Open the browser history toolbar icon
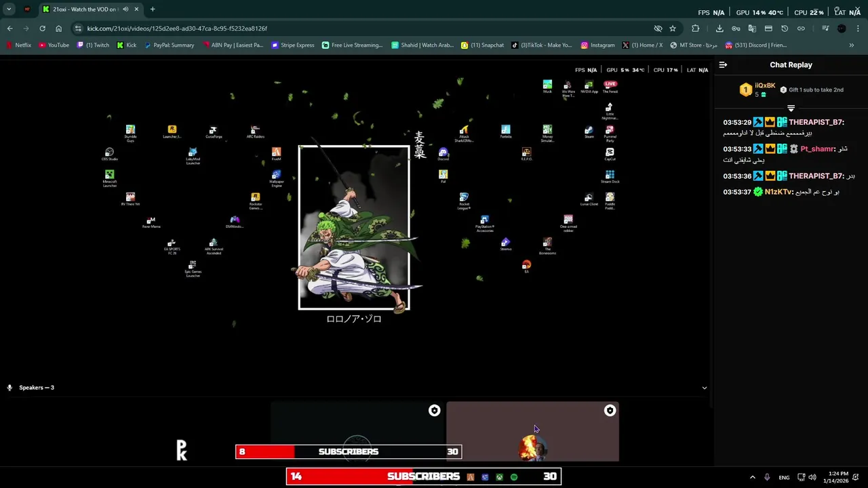868x488 pixels. coord(785,28)
